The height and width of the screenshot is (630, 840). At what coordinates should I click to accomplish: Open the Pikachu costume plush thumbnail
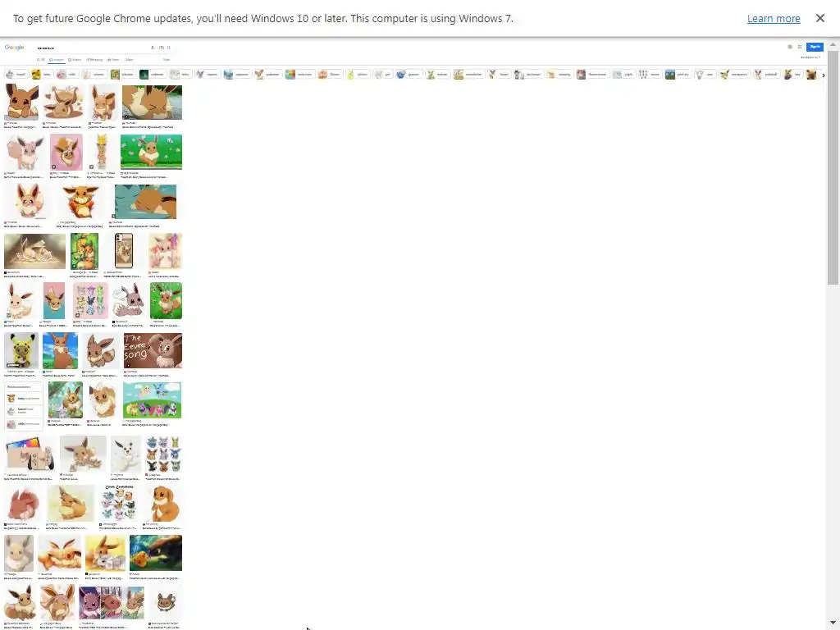point(21,350)
